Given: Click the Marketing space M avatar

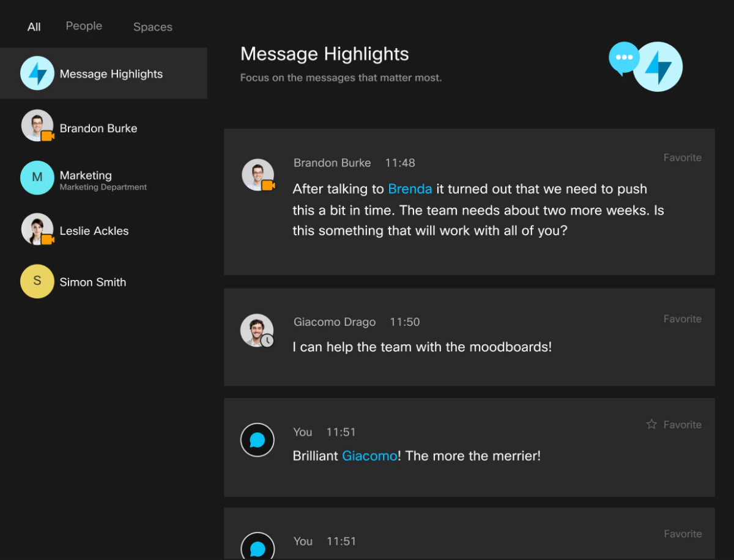Looking at the screenshot, I should [37, 177].
